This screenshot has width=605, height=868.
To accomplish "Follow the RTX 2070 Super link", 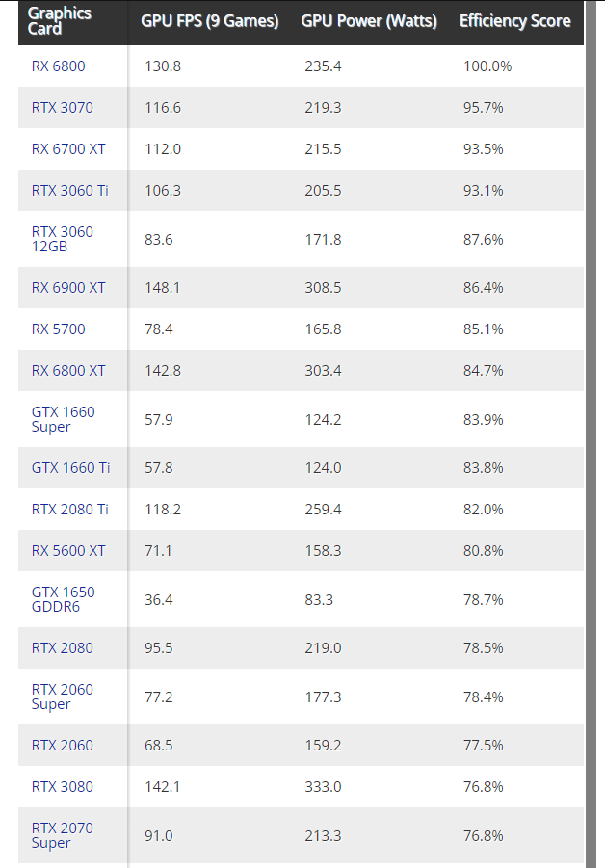I will point(63,835).
